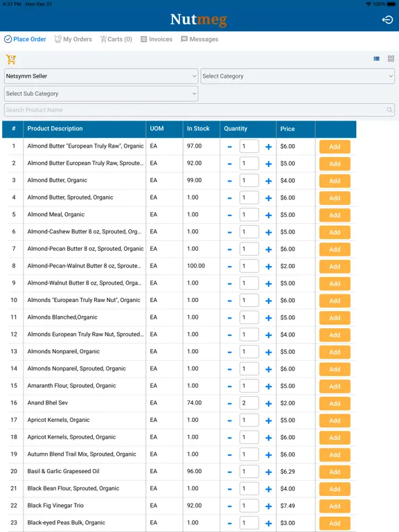399x532 pixels.
Task: Add Black Fig Vinegar Trio to cart
Action: pyautogui.click(x=335, y=506)
